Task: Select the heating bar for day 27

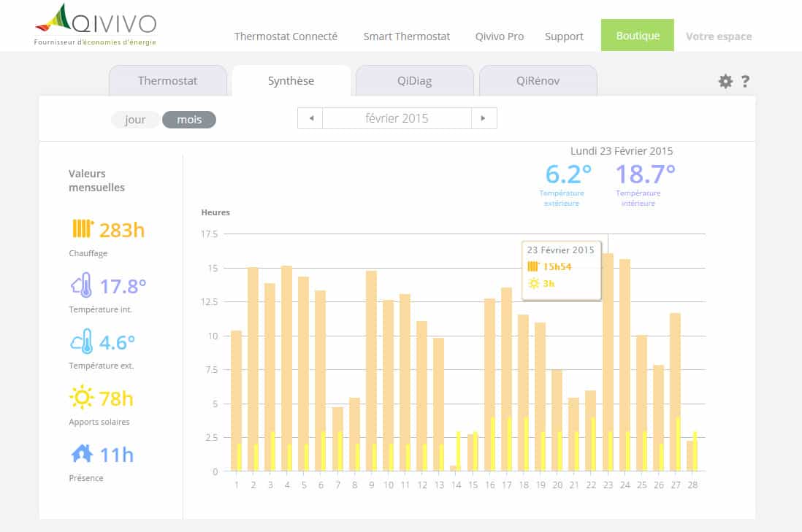Action: 675,392
